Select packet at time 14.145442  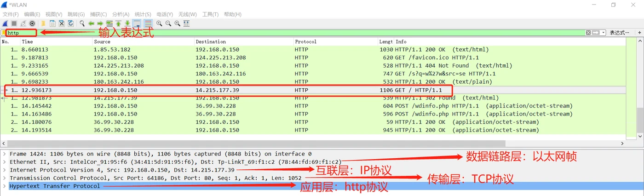click(313, 106)
